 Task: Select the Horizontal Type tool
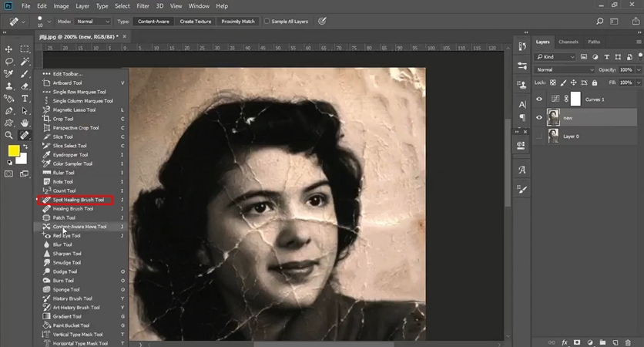point(25,98)
